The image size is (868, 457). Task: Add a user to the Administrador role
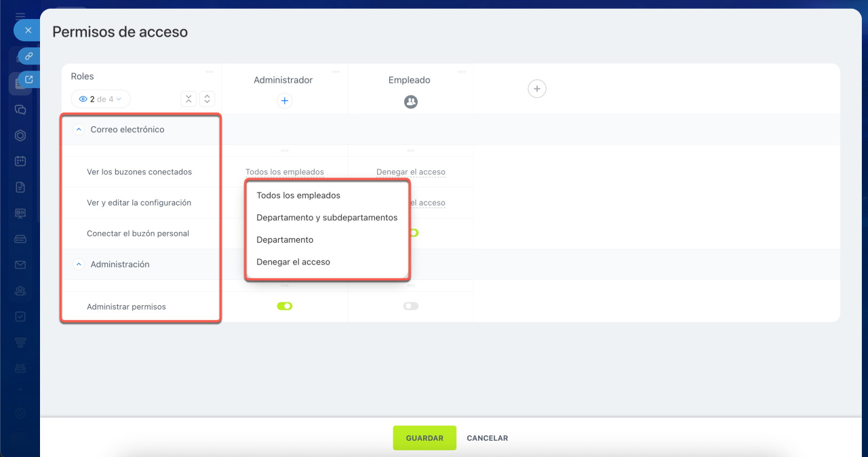point(285,101)
